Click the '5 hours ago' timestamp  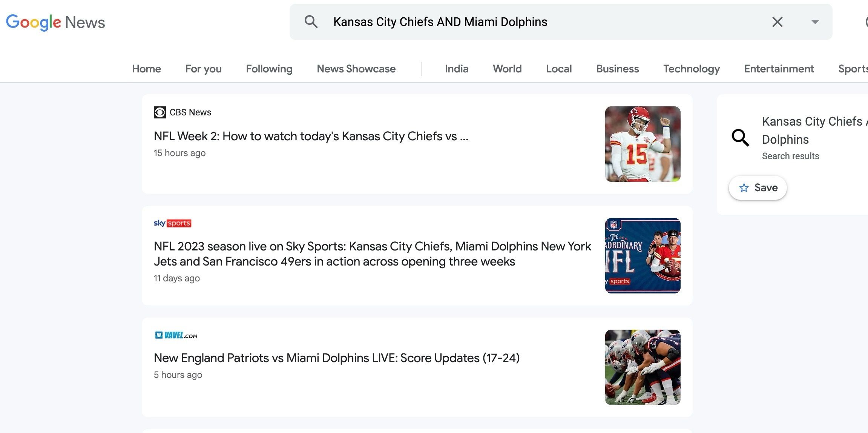pos(178,375)
